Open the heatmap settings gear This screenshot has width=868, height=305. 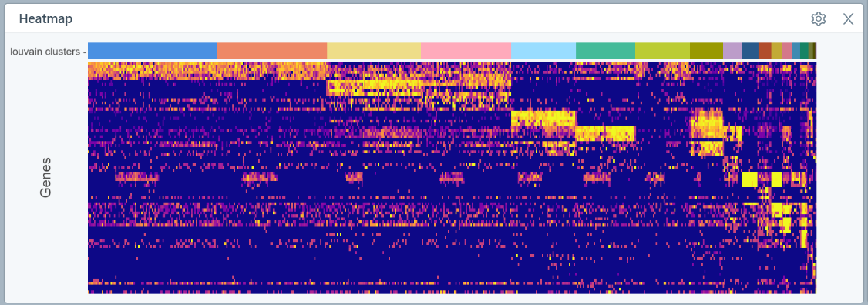click(x=818, y=18)
